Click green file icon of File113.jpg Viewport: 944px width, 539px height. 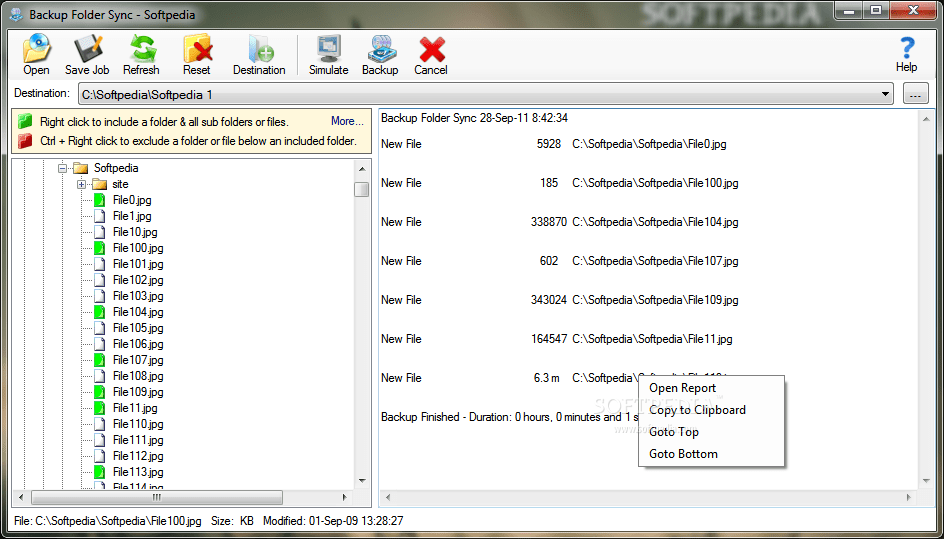pos(99,472)
